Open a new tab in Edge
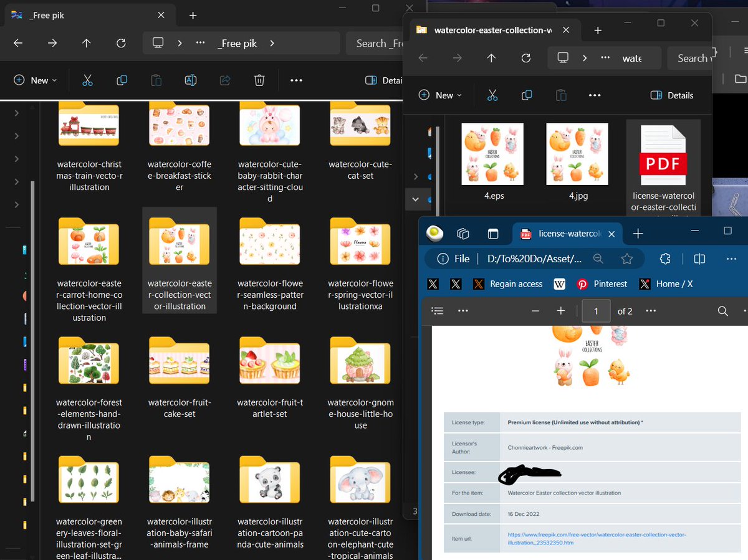 point(638,234)
